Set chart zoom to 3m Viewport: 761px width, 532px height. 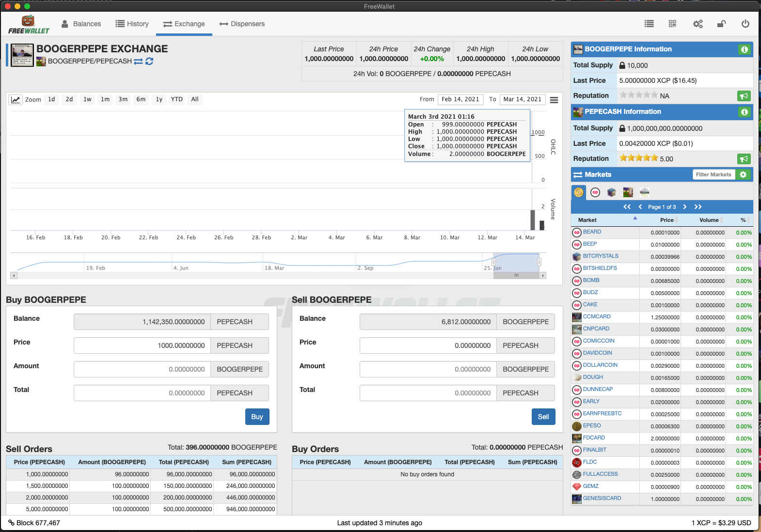pos(123,99)
